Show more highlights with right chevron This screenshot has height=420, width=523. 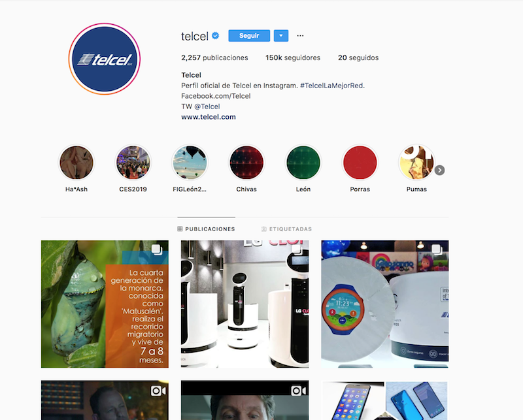(x=439, y=170)
